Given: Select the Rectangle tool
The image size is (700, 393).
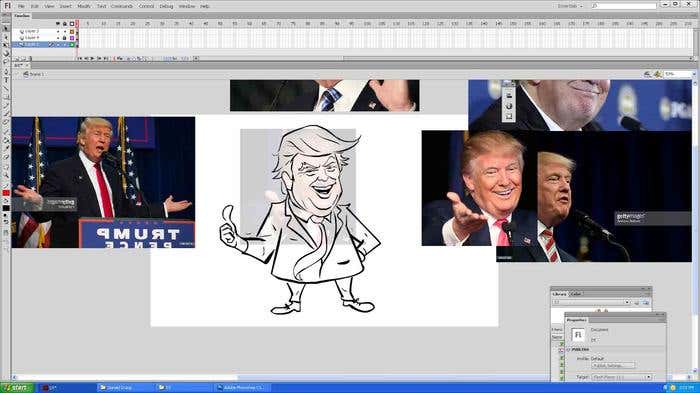Looking at the screenshot, I should (x=6, y=97).
